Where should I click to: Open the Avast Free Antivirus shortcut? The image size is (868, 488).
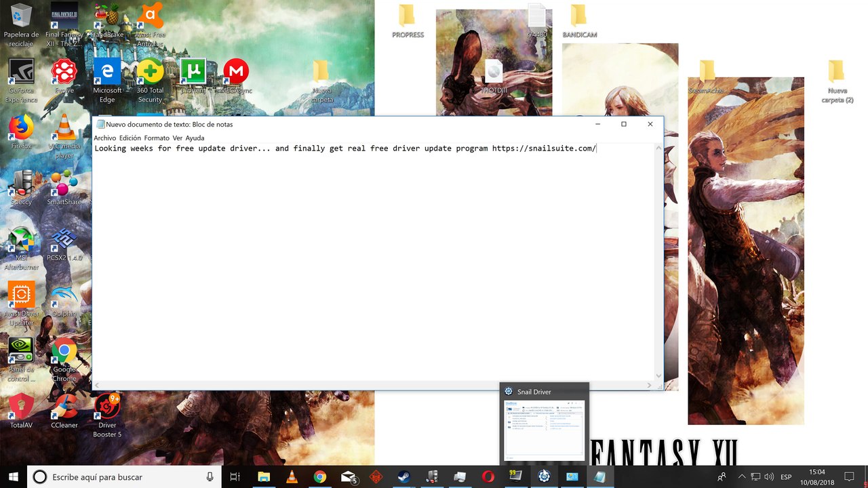pyautogui.click(x=150, y=25)
